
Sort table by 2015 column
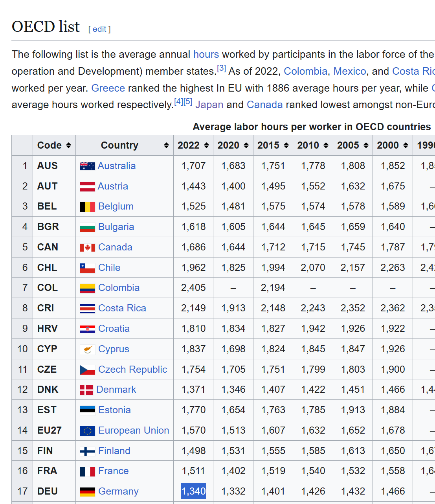[x=286, y=145]
